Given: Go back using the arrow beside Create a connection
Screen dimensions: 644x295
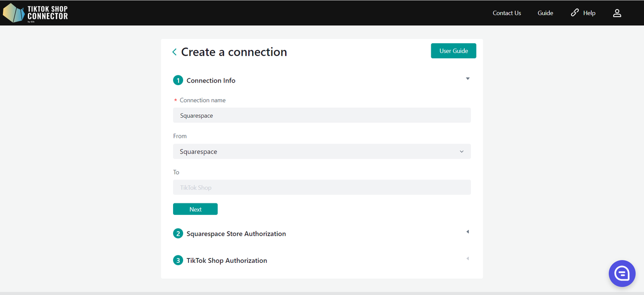Looking at the screenshot, I should click(x=174, y=52).
